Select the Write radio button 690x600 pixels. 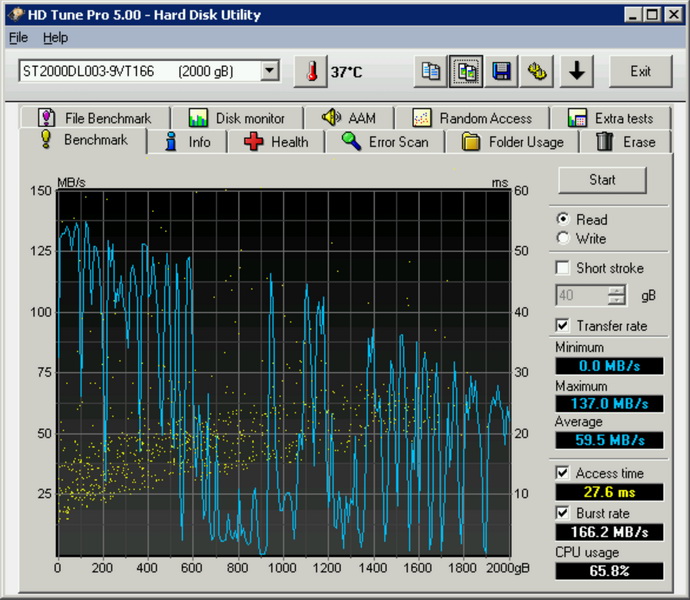(563, 238)
